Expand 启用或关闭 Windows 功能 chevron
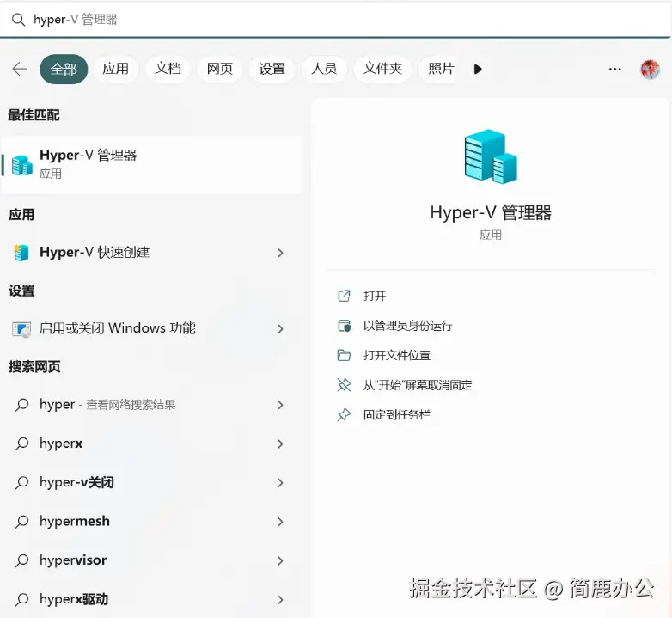Screen dimensions: 672x618 280,329
